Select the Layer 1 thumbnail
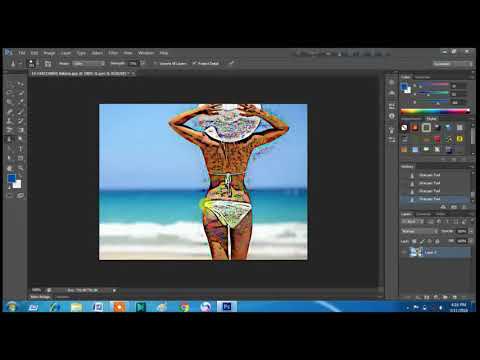This screenshot has width=480, height=360. (416, 252)
